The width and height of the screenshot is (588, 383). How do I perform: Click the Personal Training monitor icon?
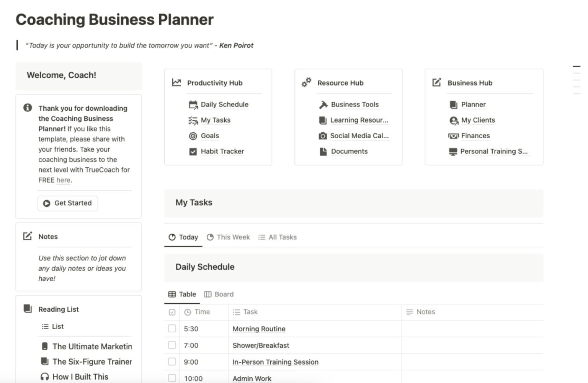[453, 152]
